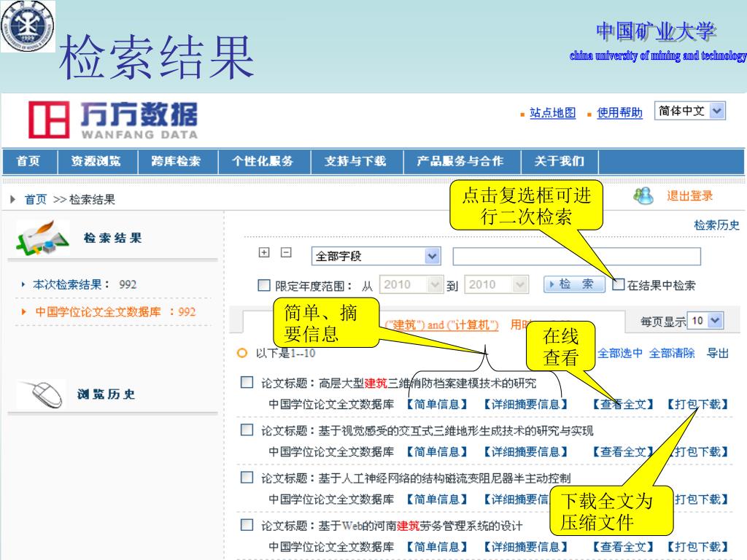Tick the 限定年度范围 checkbox
The height and width of the screenshot is (560, 747).
pyautogui.click(x=264, y=285)
